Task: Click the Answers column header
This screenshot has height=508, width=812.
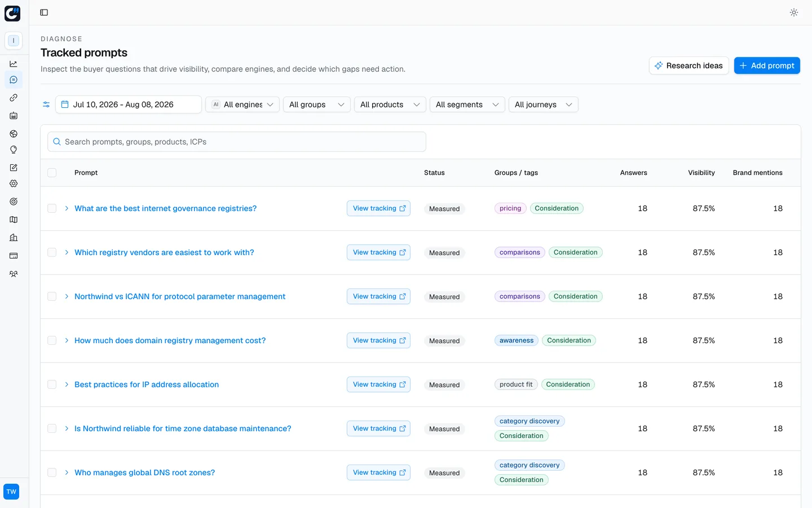Action: click(634, 173)
